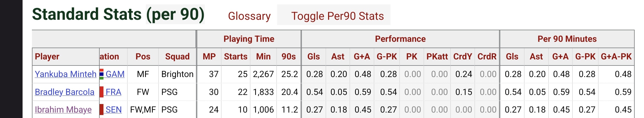Sort table by Squad column
Screen dimensions: 644x118
177,56
